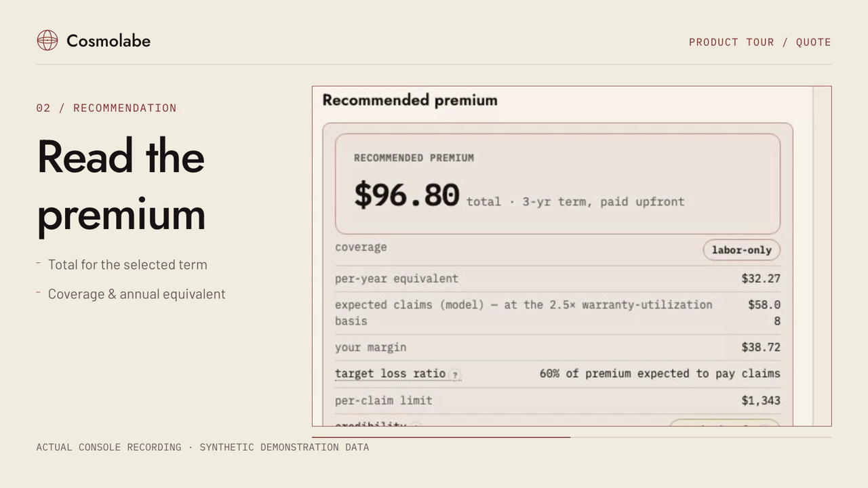Select the Total for the selected term bullet
This screenshot has height=488, width=868.
coord(127,265)
